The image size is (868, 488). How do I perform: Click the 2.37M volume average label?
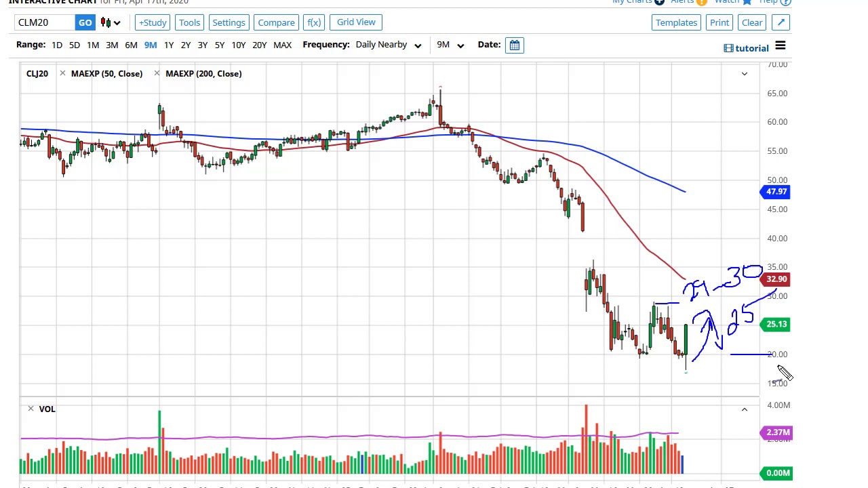tap(777, 432)
